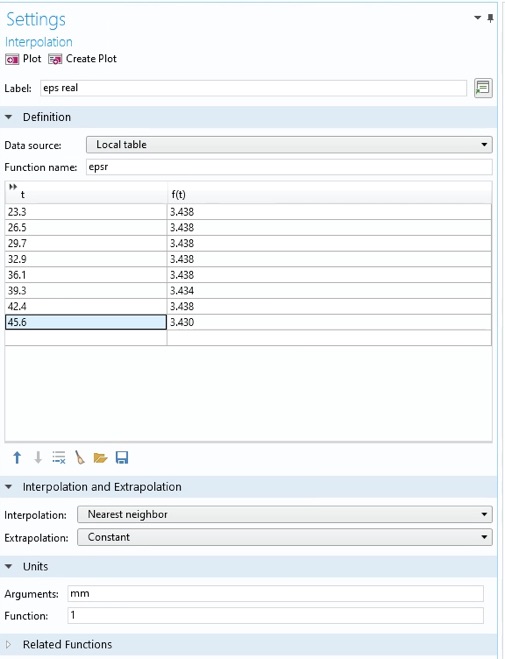
Task: Click the Move Up arrow icon
Action: coord(17,457)
